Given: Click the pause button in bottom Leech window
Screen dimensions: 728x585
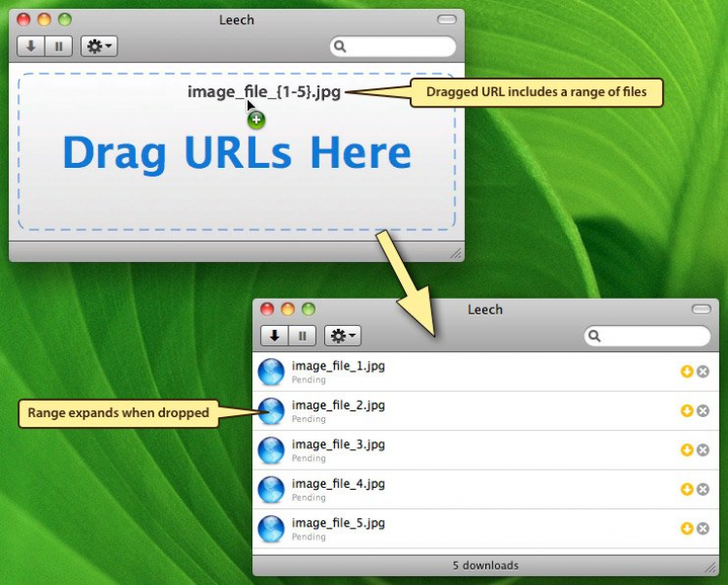Looking at the screenshot, I should click(302, 336).
